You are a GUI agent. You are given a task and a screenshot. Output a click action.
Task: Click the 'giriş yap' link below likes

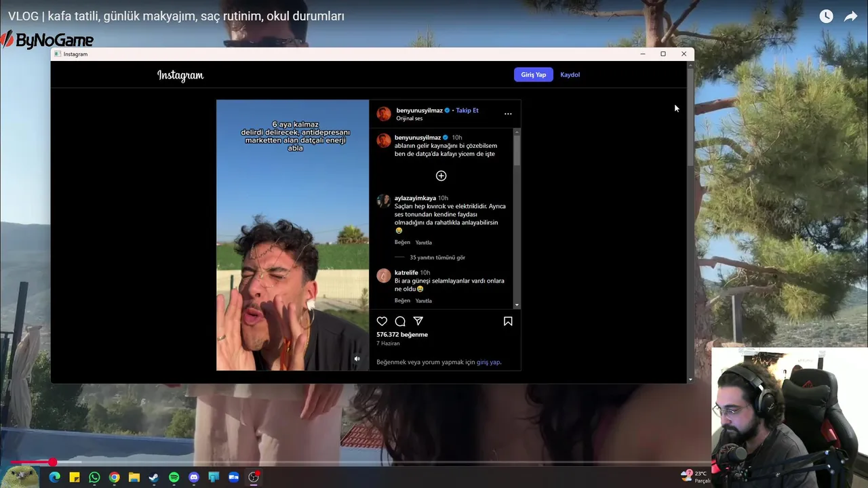488,362
